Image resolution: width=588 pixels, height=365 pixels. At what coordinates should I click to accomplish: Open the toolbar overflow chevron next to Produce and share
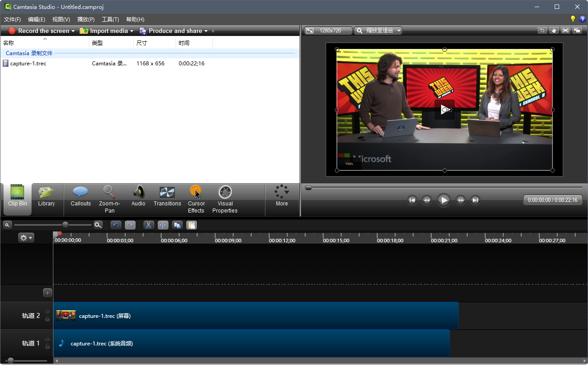pyautogui.click(x=213, y=31)
